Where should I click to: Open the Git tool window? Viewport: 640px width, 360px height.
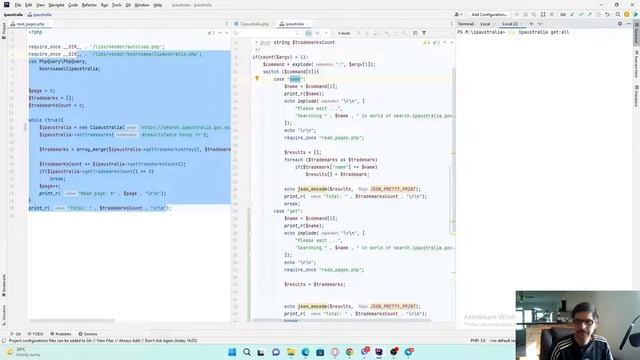(16, 334)
